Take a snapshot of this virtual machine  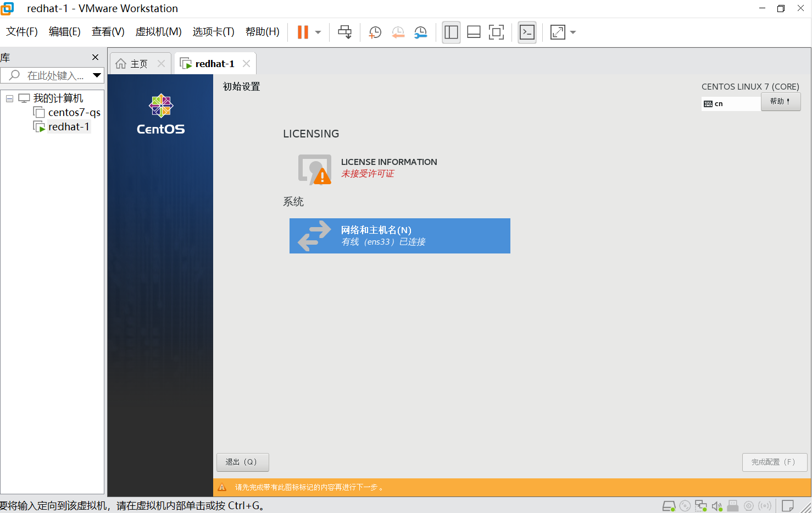pyautogui.click(x=375, y=32)
